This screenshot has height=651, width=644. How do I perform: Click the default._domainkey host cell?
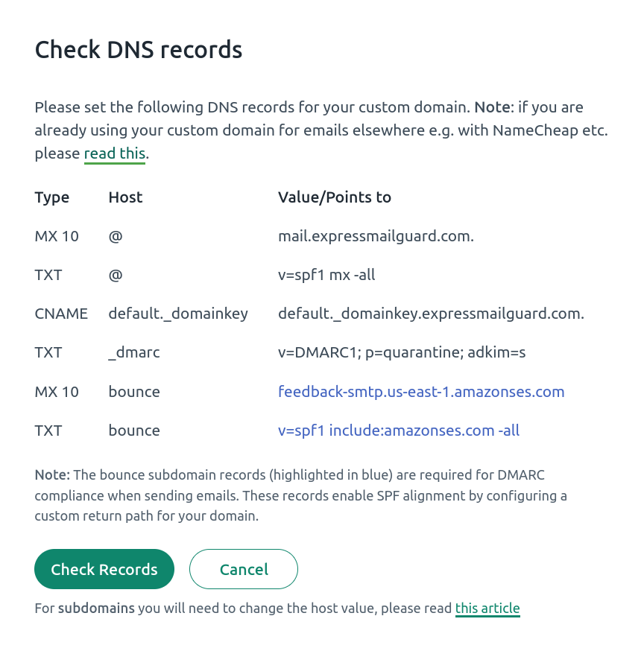click(178, 314)
